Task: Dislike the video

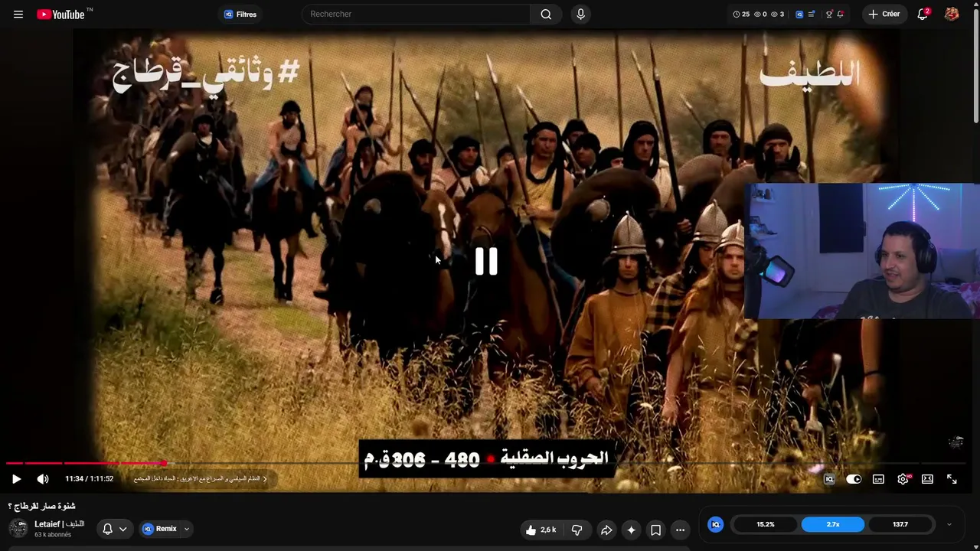Action: (577, 530)
